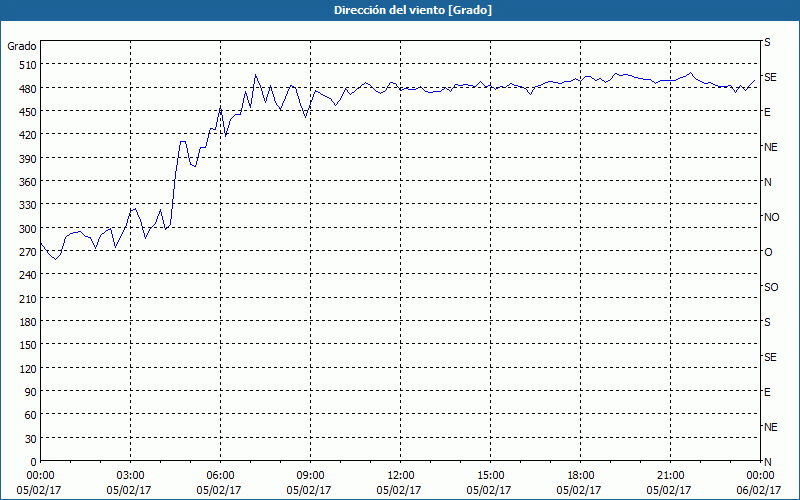Click the SE compass label at 480 level
This screenshot has width=800, height=500.
point(770,77)
